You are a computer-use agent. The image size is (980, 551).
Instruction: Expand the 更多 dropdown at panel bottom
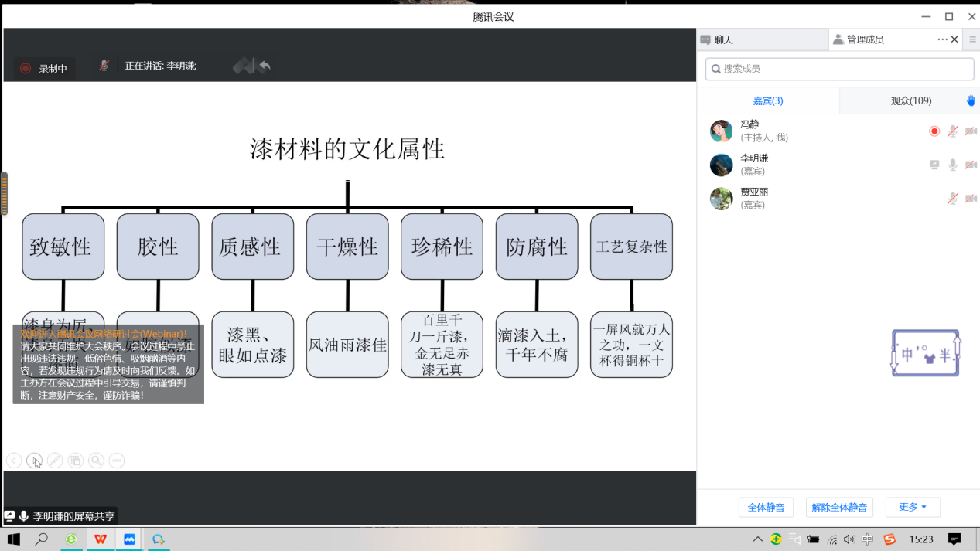(x=913, y=507)
